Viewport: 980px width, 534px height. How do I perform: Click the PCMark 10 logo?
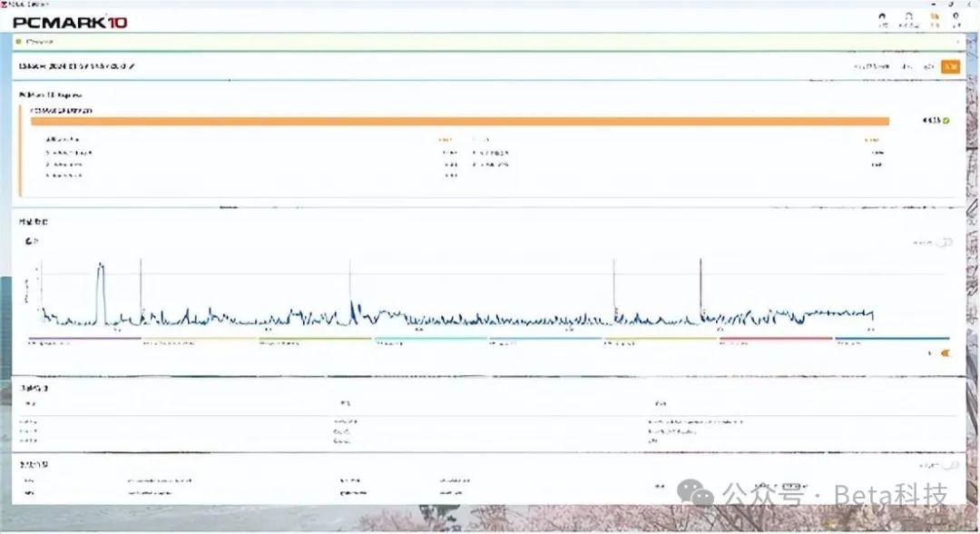pyautogui.click(x=70, y=23)
